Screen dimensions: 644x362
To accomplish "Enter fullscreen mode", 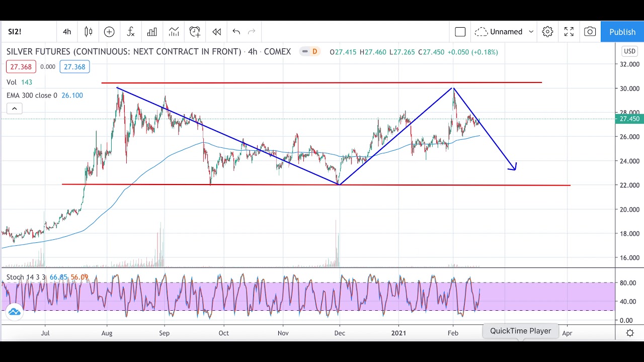I will [x=569, y=32].
